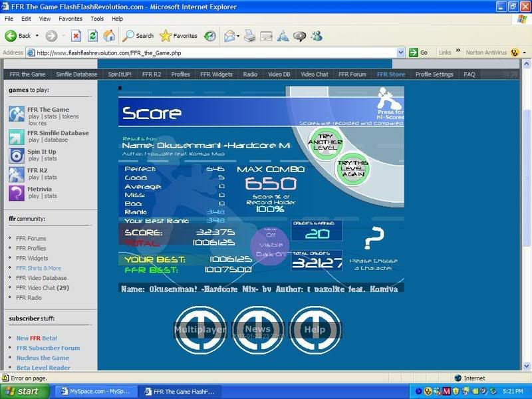Click the Metrivia question mark icon
The height and width of the screenshot is (399, 532).
tap(17, 193)
